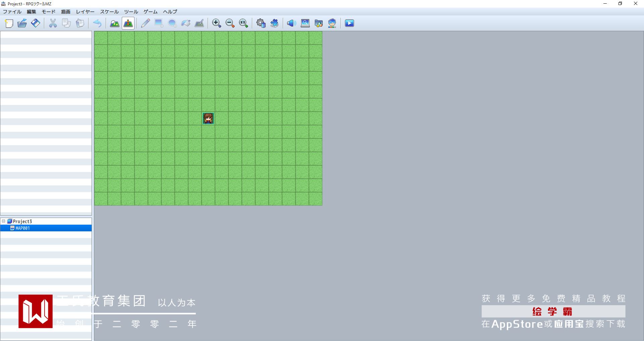This screenshot has height=341, width=644.
Task: Click the Copy icon in the toolbar
Action: click(x=66, y=23)
